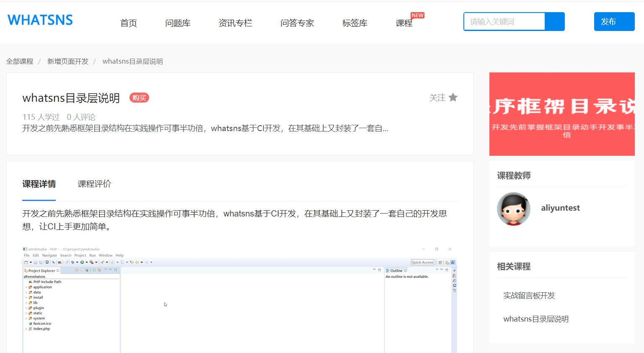Open the 标签库 navigation item
The height and width of the screenshot is (353, 644).
[354, 23]
